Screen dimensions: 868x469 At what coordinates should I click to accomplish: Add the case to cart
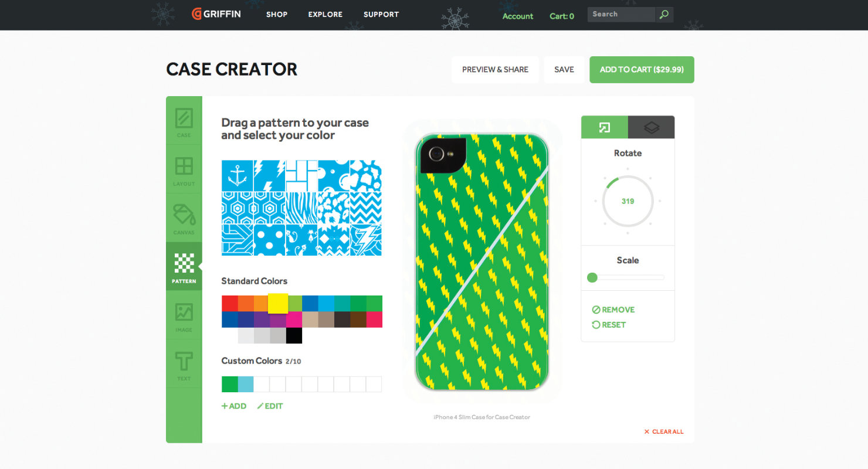[642, 69]
